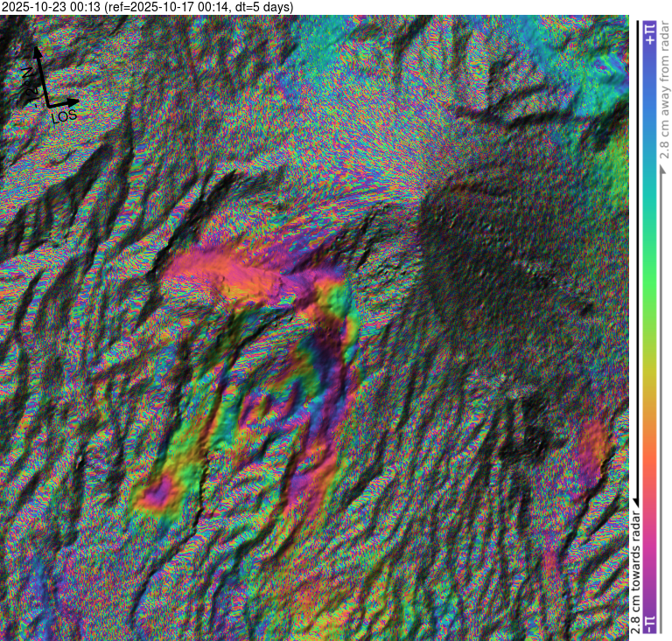Click the dt=5 days text
This screenshot has height=641, width=672.
[262, 7]
